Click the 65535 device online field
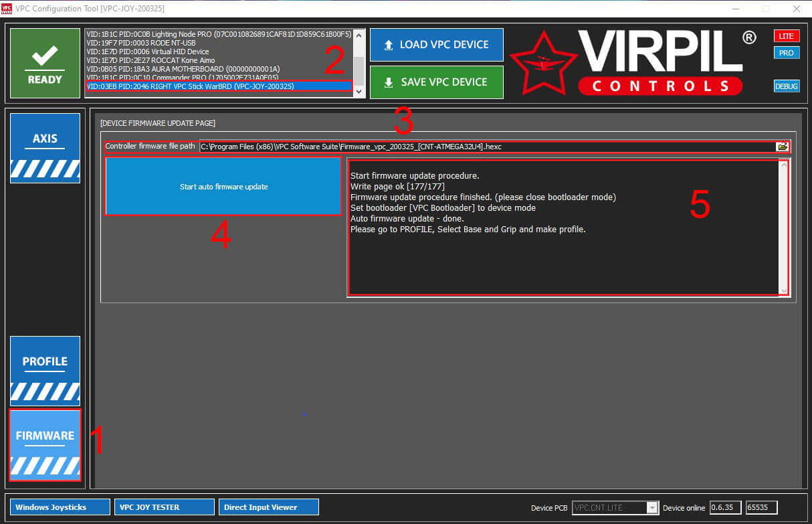 tap(762, 508)
